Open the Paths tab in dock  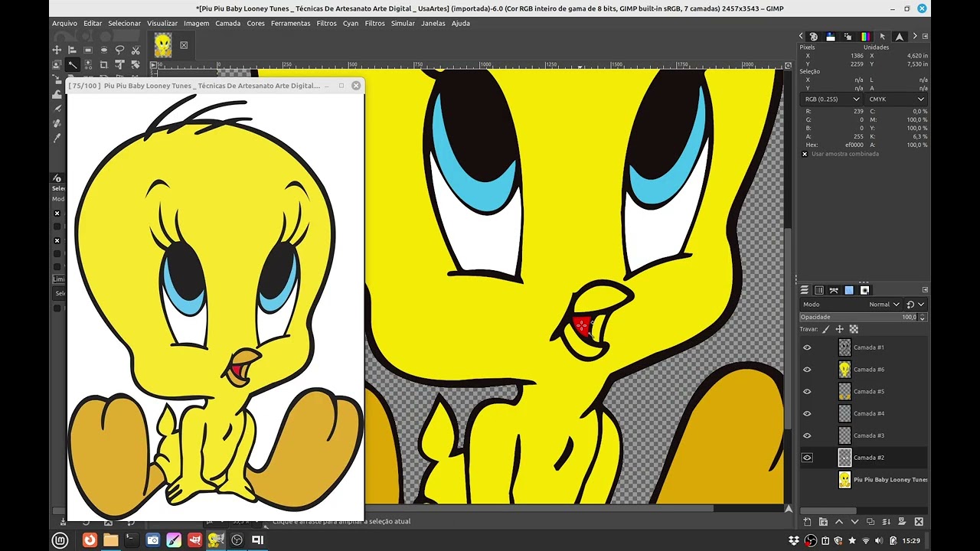834,290
